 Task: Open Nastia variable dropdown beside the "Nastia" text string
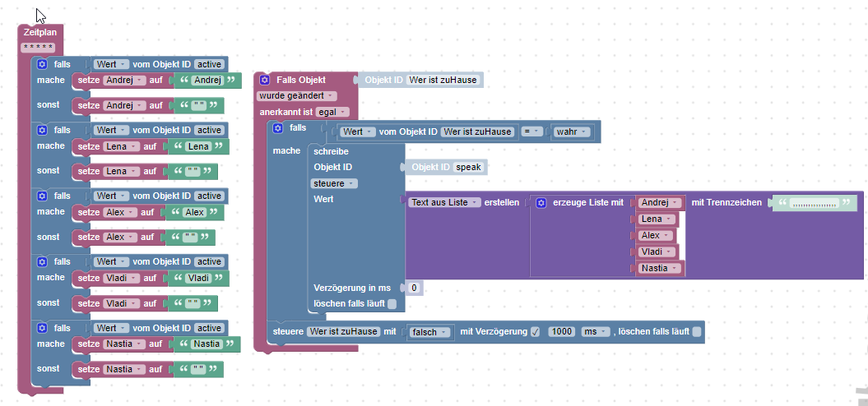pyautogui.click(x=124, y=344)
